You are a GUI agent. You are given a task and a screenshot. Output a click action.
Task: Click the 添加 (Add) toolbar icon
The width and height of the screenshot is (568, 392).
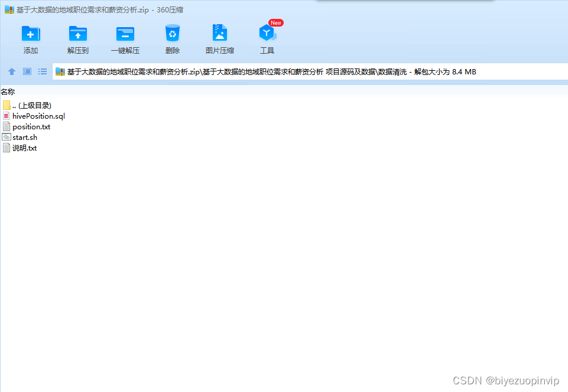pos(31,34)
